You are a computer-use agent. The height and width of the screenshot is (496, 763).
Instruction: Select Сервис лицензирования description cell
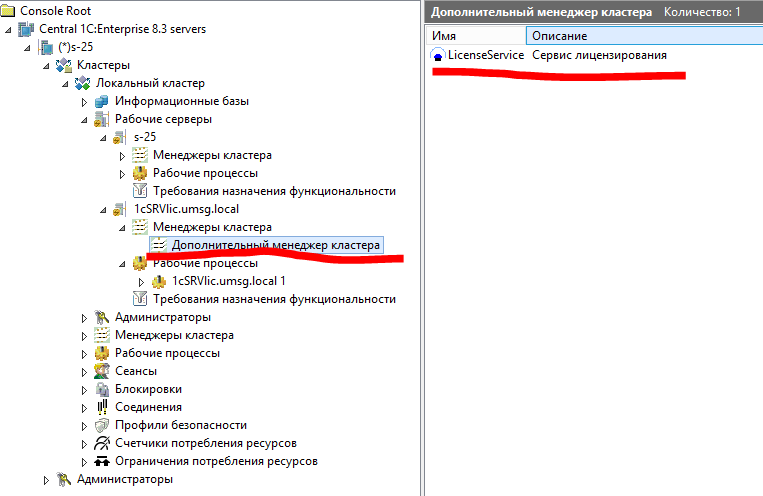(599, 56)
